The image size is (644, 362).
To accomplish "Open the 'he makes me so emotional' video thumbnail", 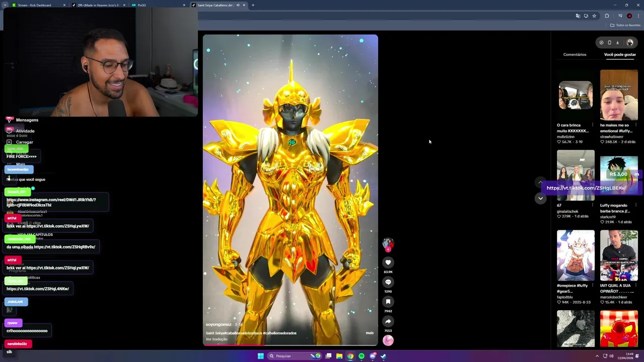I will [619, 95].
